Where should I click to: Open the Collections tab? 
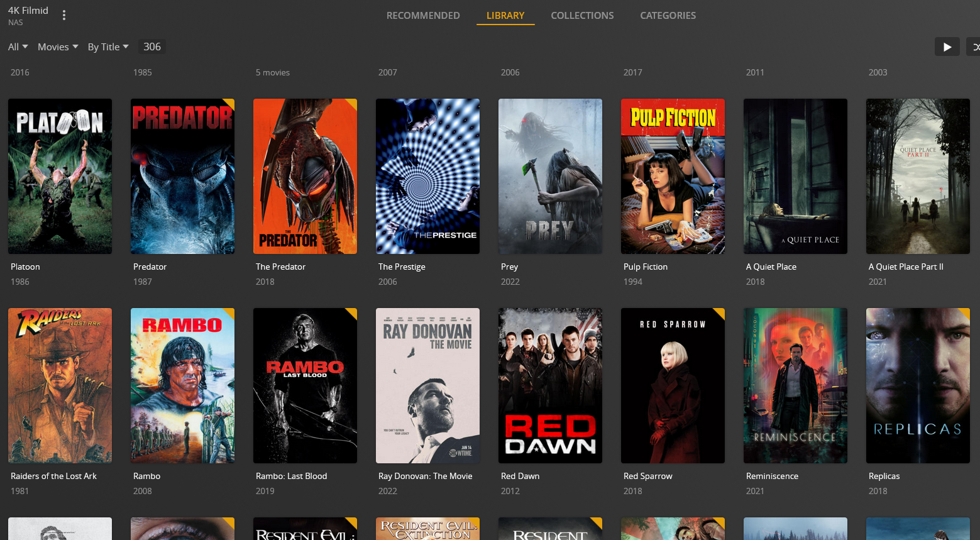pos(582,15)
